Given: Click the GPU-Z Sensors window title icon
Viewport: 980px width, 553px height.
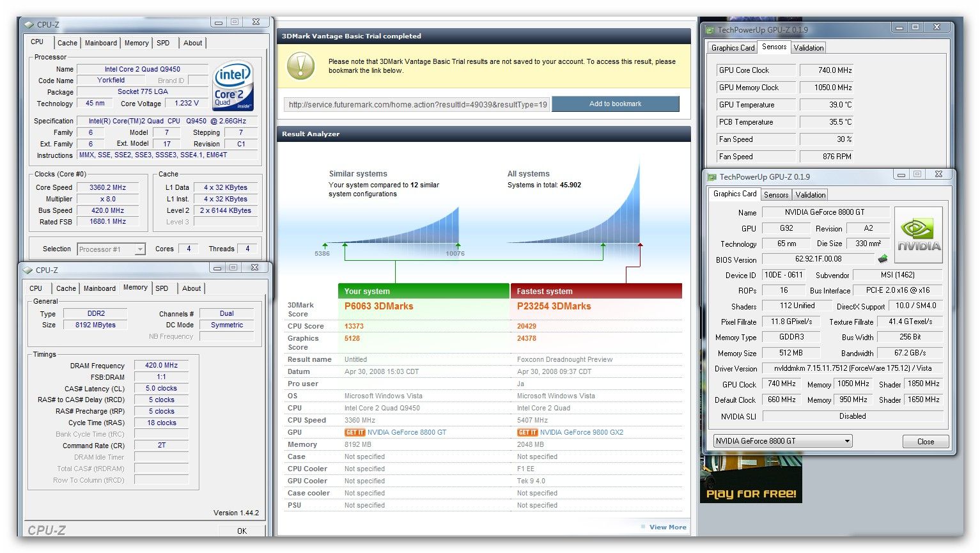Looking at the screenshot, I should pos(710,29).
